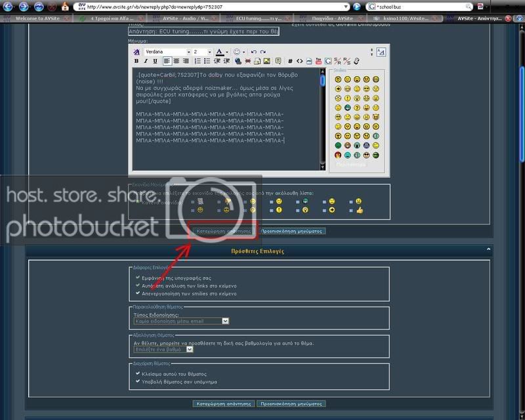Screen dimensions: 525x420
Task: Increase the text indent
Action: (226, 61)
